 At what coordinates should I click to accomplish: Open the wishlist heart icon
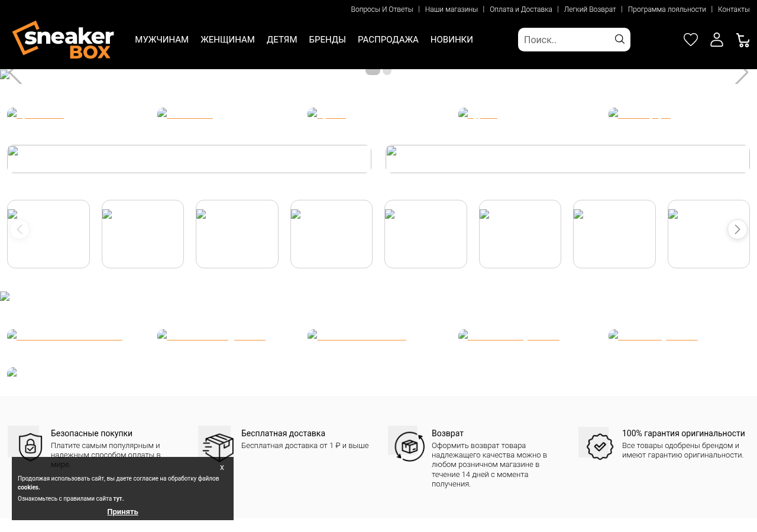pyautogui.click(x=691, y=40)
